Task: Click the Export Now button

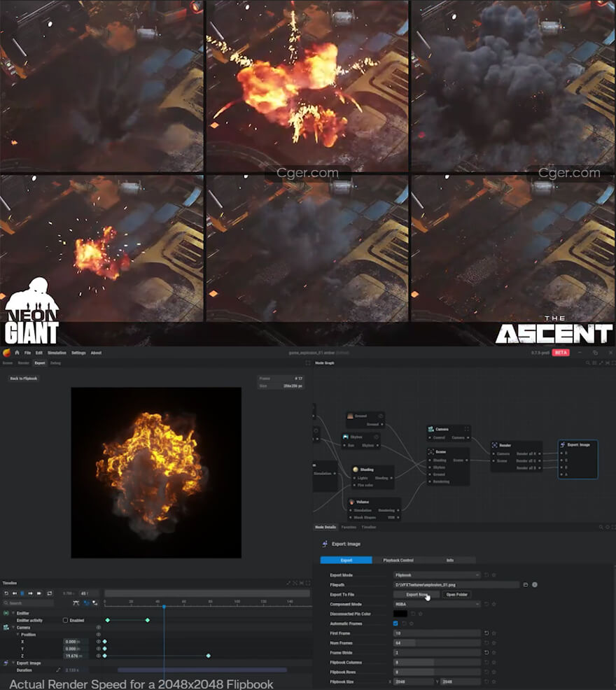Action: click(416, 594)
